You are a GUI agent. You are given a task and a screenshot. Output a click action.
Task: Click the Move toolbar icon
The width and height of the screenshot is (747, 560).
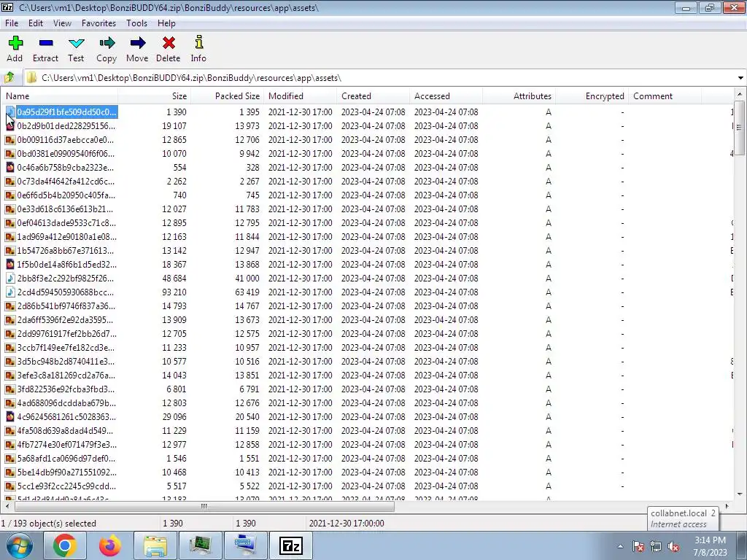pos(137,43)
